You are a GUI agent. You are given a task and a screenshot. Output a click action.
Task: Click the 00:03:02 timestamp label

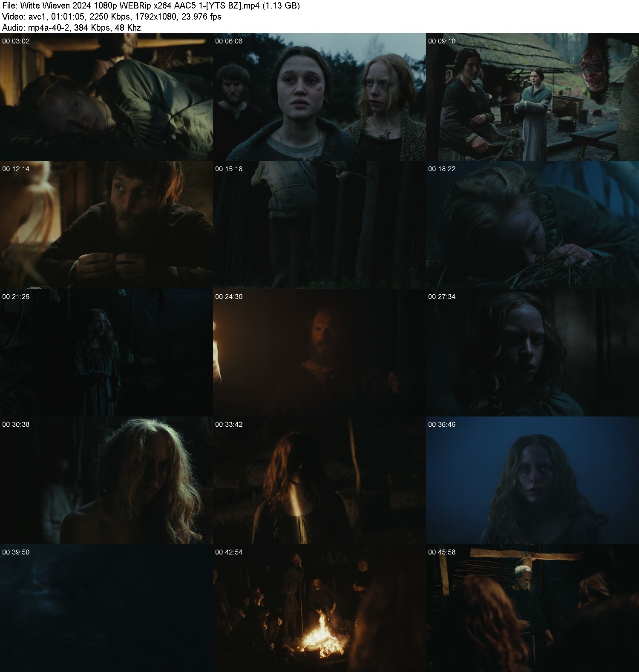tap(16, 41)
